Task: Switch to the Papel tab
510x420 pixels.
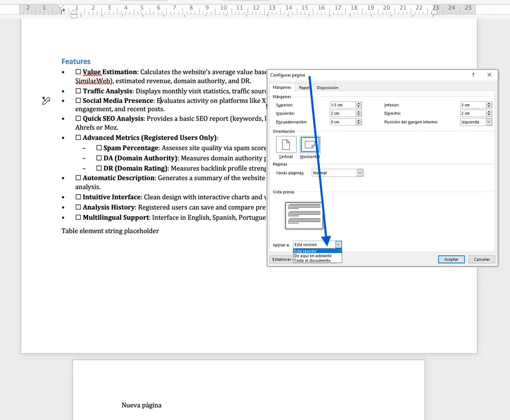Action: pyautogui.click(x=304, y=87)
